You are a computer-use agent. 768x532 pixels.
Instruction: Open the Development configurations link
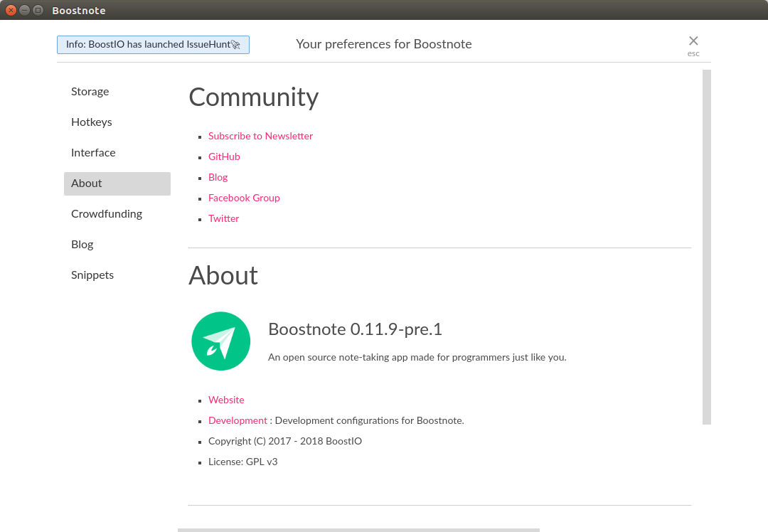(238, 420)
